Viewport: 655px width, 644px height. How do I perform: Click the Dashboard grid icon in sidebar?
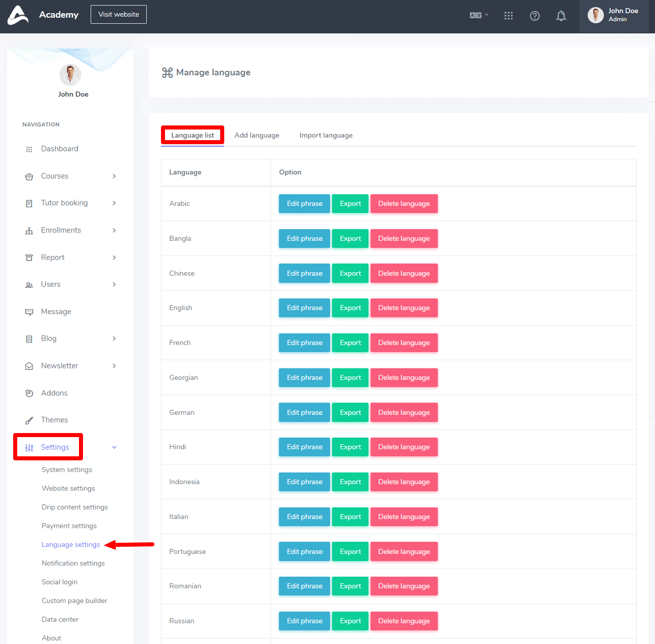point(29,149)
